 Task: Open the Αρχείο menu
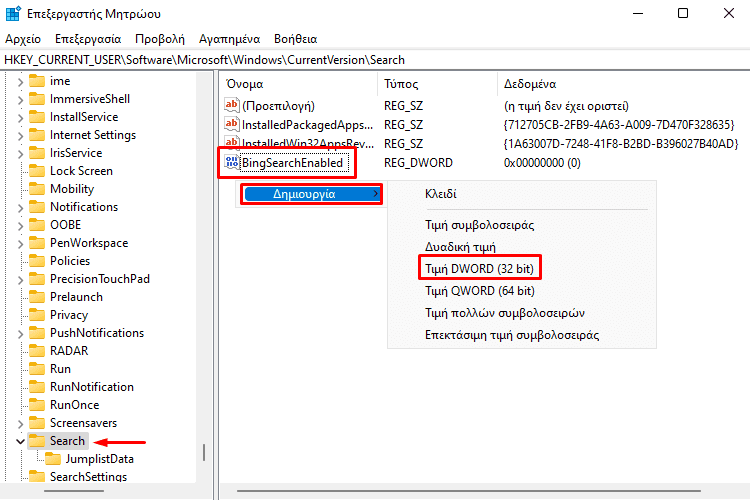(x=23, y=39)
